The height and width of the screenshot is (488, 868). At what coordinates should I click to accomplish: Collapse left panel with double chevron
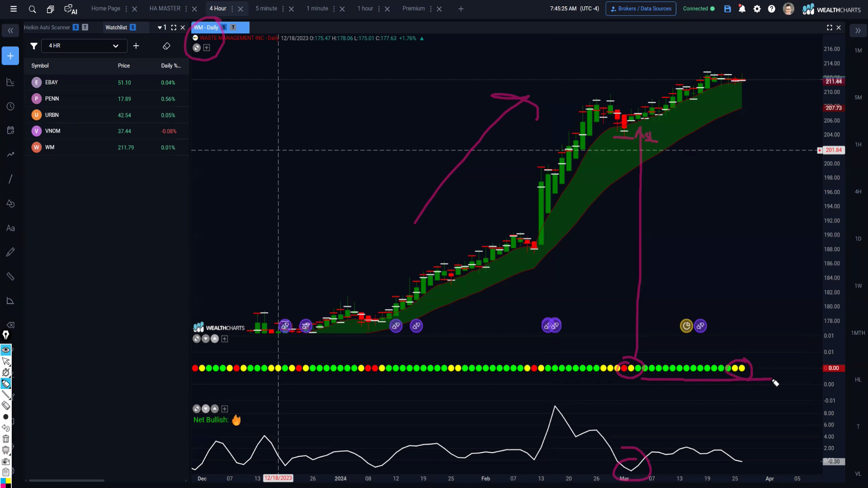click(10, 30)
